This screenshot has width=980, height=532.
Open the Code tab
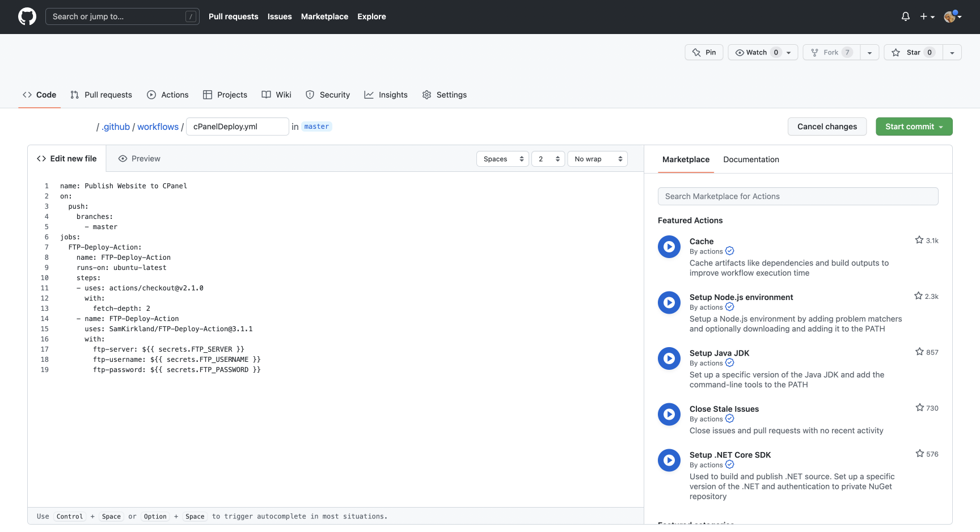[40, 95]
